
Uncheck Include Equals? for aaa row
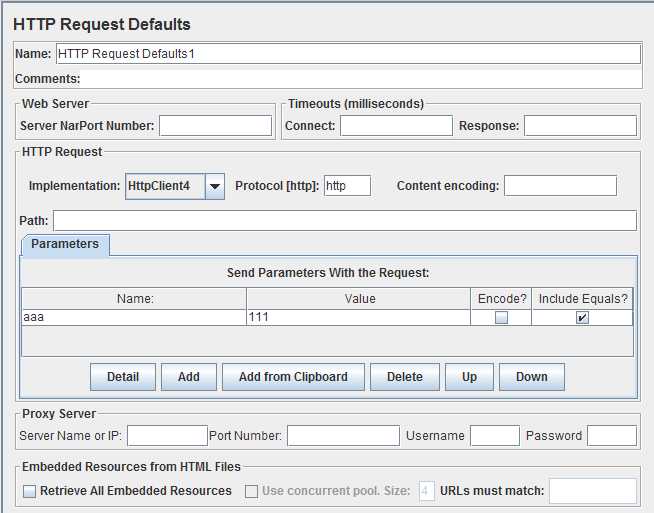click(582, 318)
